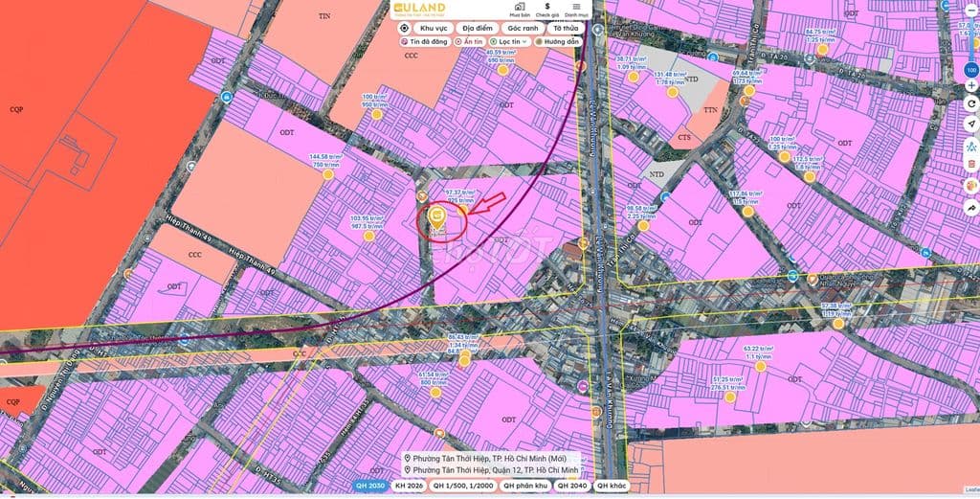This screenshot has width=980, height=499.
Task: Toggle the Tin đã đăng filter
Action: (x=423, y=42)
